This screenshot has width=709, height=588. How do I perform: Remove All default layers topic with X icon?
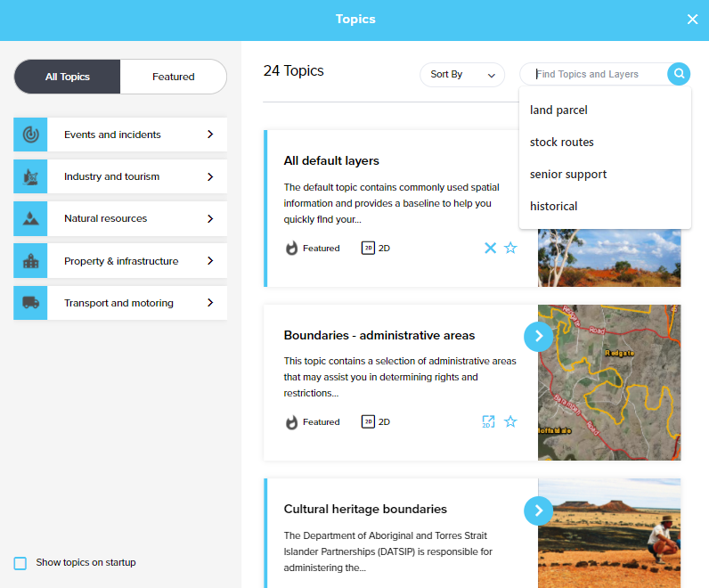(490, 248)
